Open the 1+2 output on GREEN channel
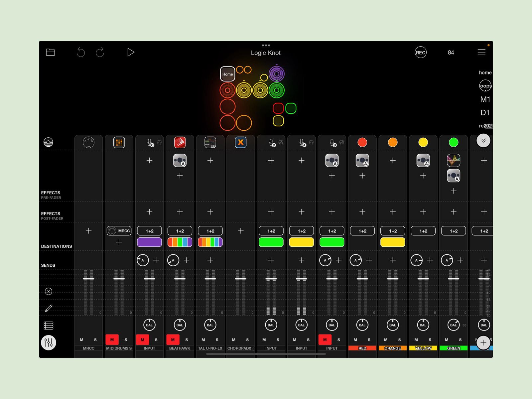 454,231
